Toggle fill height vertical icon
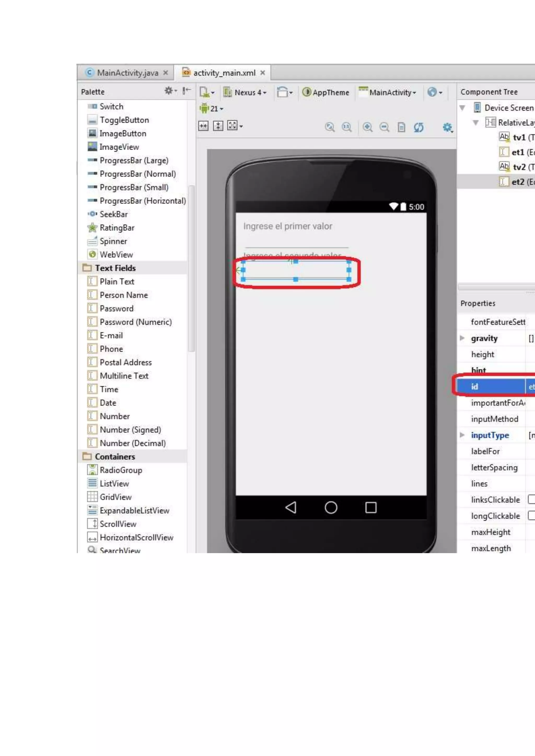The height and width of the screenshot is (756, 535). pyautogui.click(x=218, y=126)
